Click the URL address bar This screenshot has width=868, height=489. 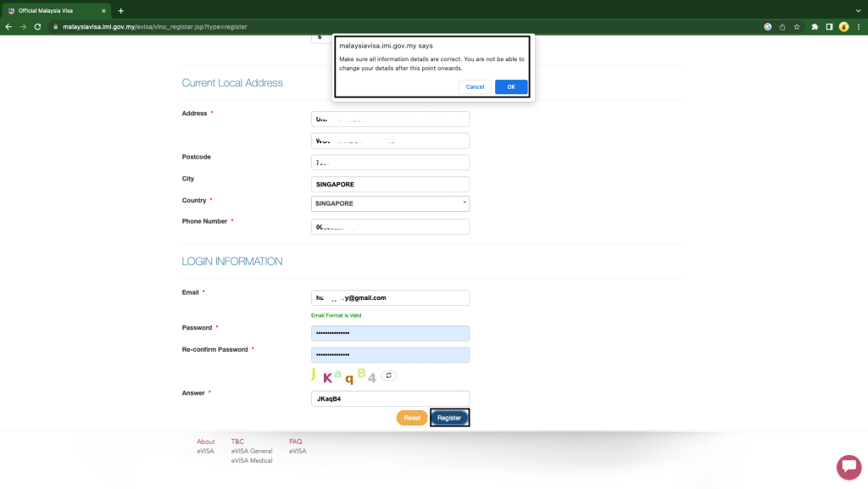tap(387, 26)
